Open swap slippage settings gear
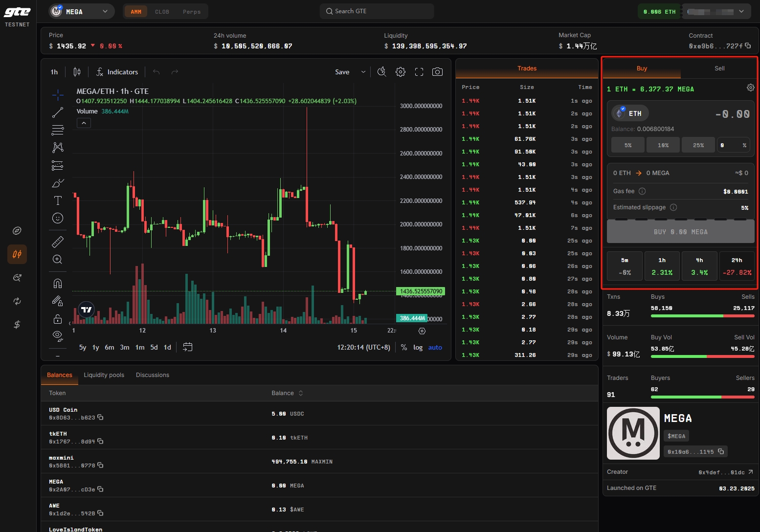Viewport: 760px width, 532px height. point(750,88)
